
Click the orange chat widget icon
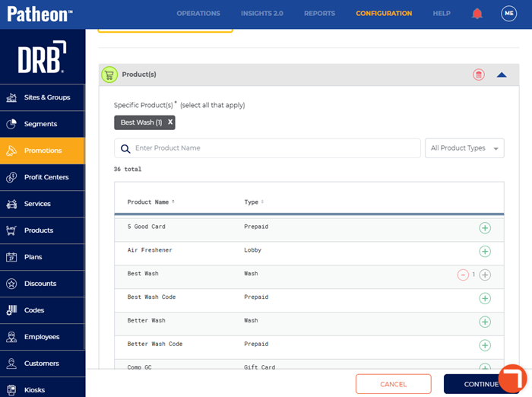coord(512,379)
